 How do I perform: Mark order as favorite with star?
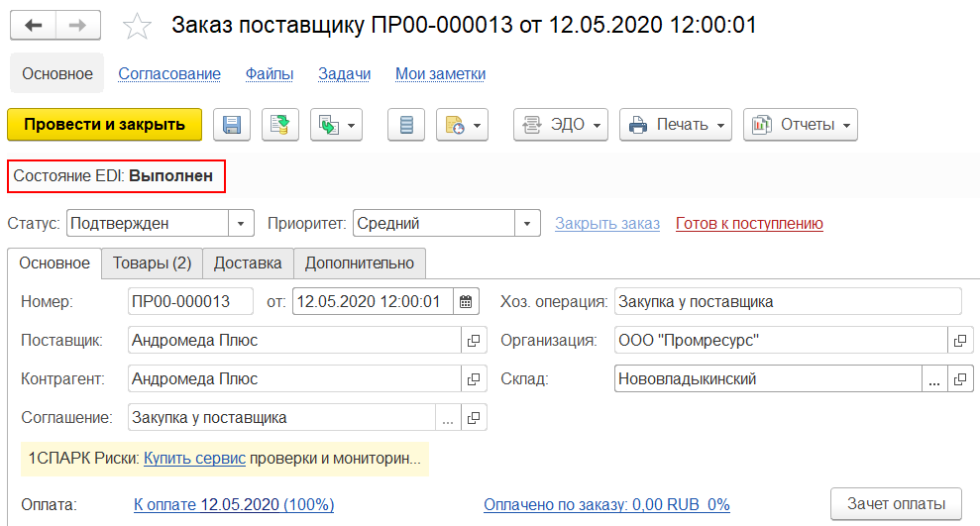coord(137,27)
